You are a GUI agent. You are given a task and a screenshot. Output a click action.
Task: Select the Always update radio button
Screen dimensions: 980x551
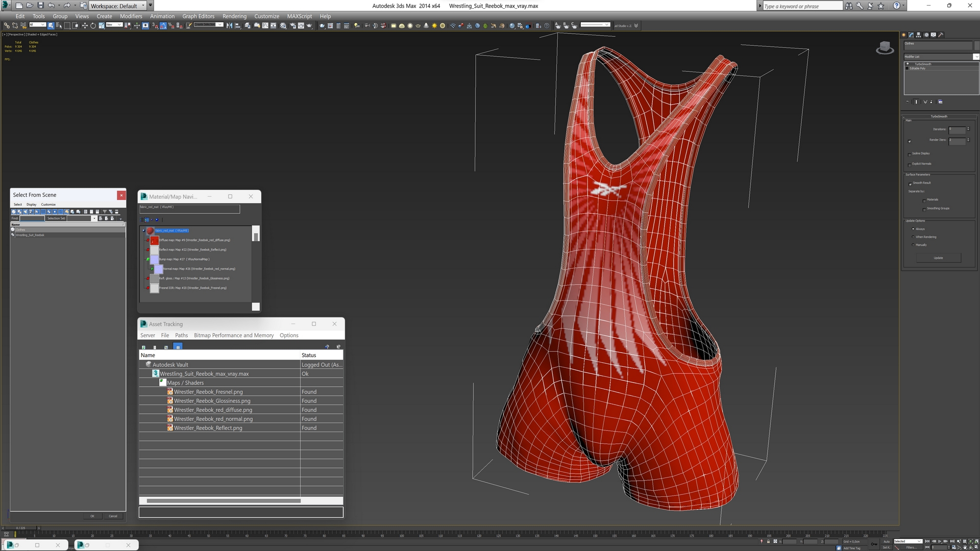coord(913,229)
